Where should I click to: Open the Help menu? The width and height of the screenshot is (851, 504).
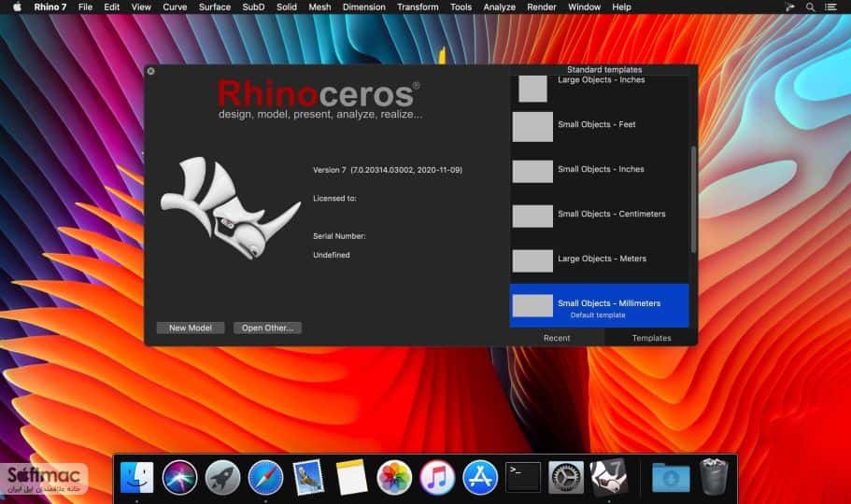pos(621,7)
